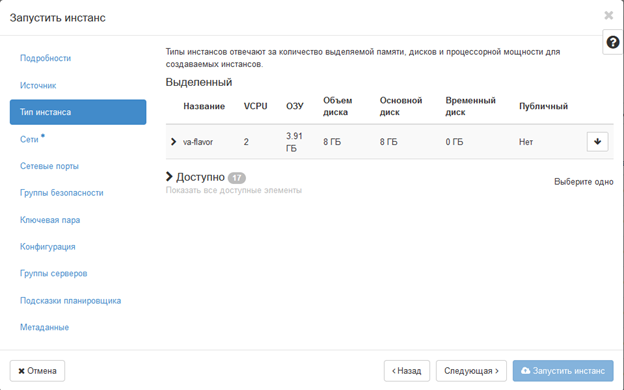Open the Метаданные tab

click(45, 327)
